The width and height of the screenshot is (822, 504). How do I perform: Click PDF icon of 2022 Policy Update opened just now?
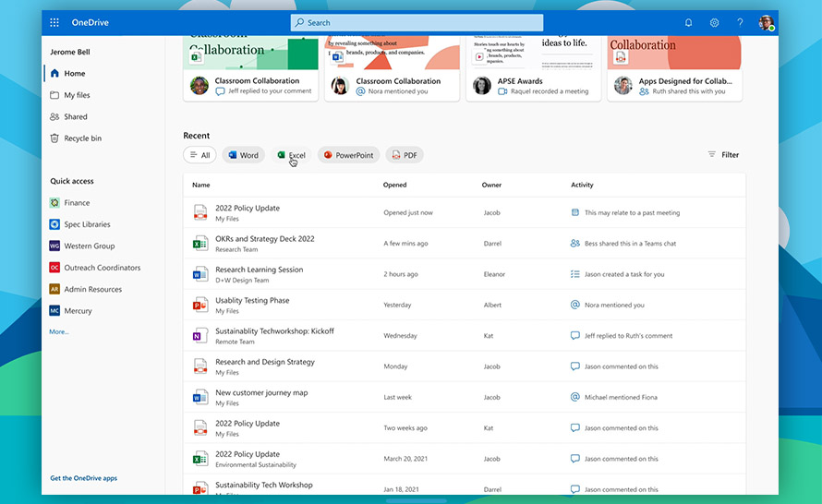click(x=200, y=212)
